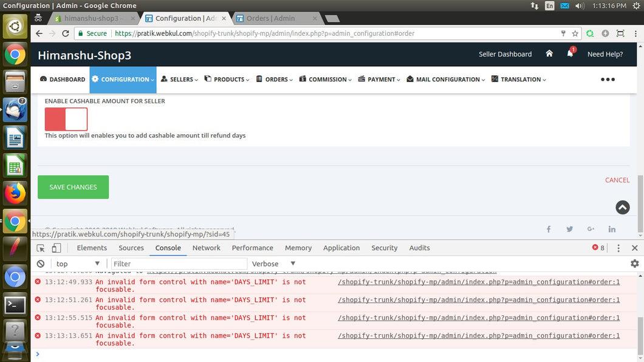This screenshot has width=644, height=362.
Task: Clear console with the clear icon
Action: [x=41, y=264]
